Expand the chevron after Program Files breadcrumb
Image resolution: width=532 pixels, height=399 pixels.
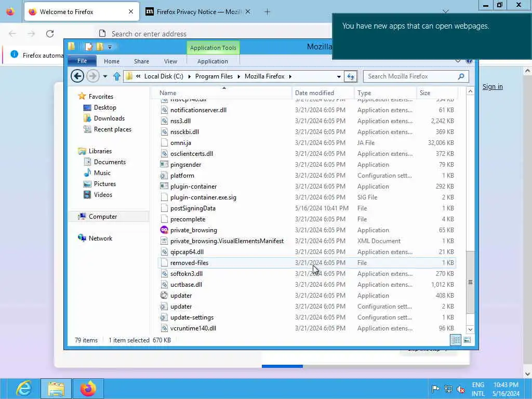tap(239, 77)
